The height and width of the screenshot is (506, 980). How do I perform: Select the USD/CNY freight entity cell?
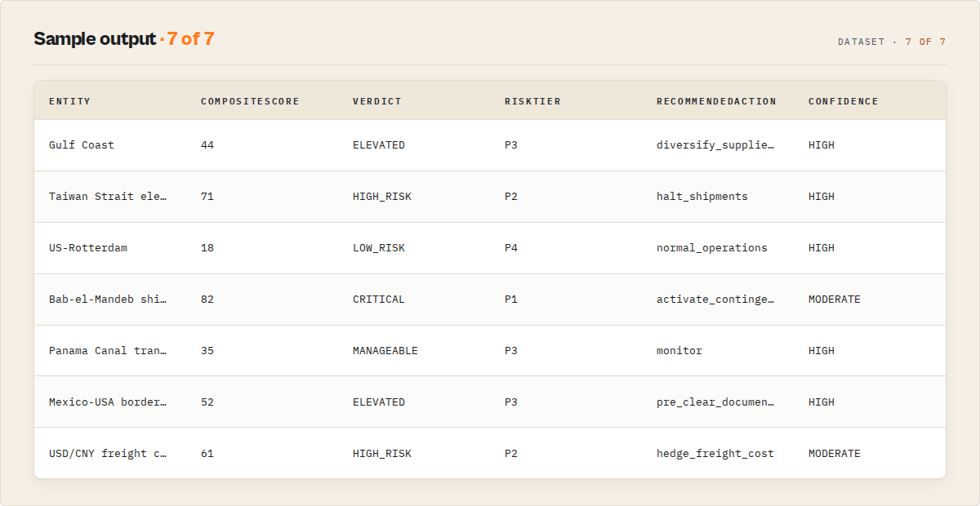[x=108, y=454]
